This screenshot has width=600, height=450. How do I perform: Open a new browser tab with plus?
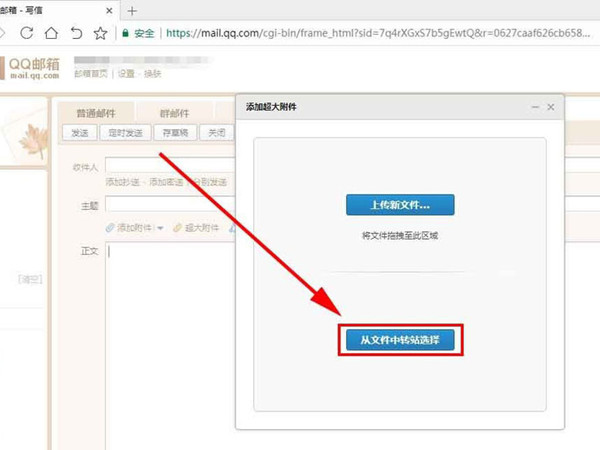coord(132,10)
